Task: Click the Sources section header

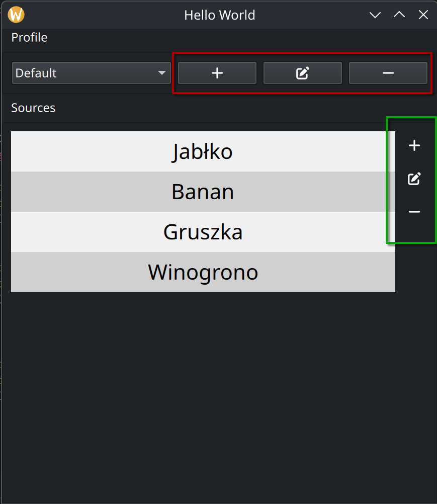Action: (x=33, y=108)
